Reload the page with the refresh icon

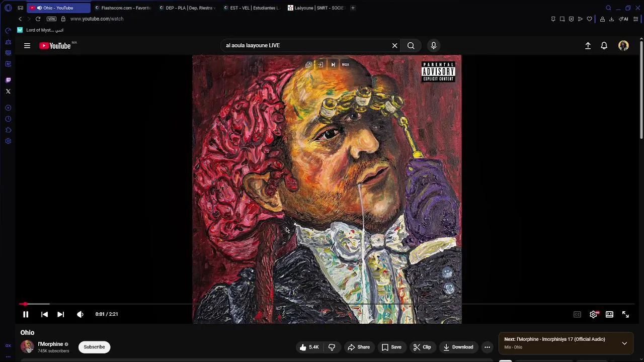pos(38,19)
